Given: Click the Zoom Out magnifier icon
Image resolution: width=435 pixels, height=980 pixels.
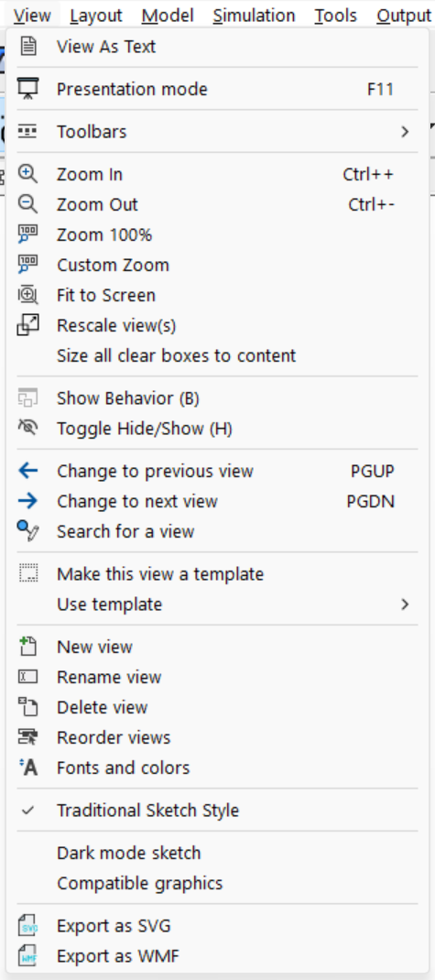Looking at the screenshot, I should click(x=28, y=203).
